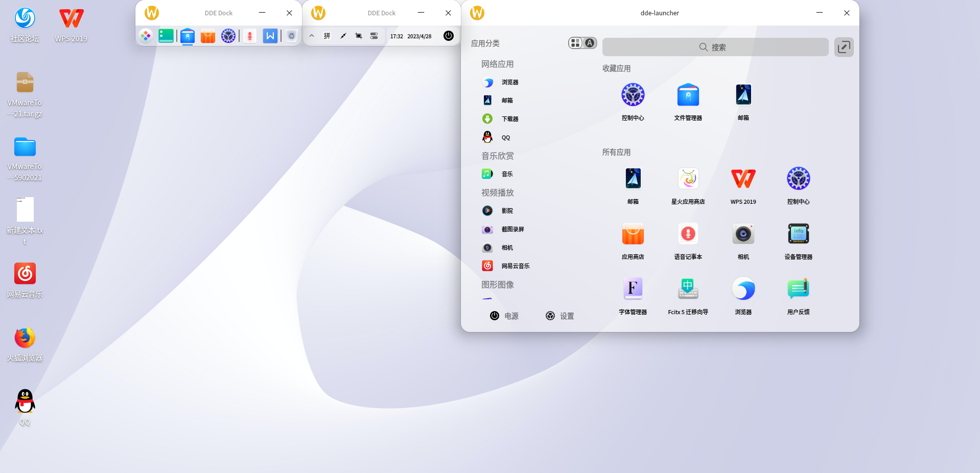This screenshot has width=980, height=473.
Task: Select the blue VMwareTo folder on desktop
Action: pos(25,159)
